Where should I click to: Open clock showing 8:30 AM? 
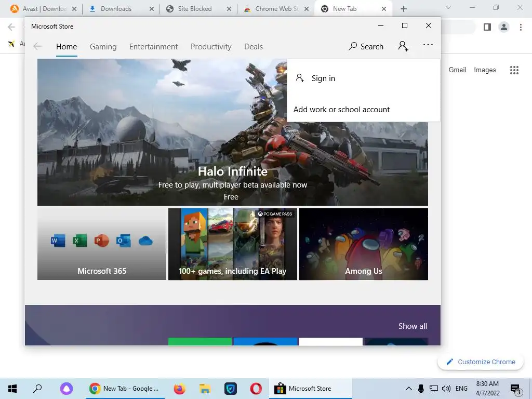pos(487,389)
